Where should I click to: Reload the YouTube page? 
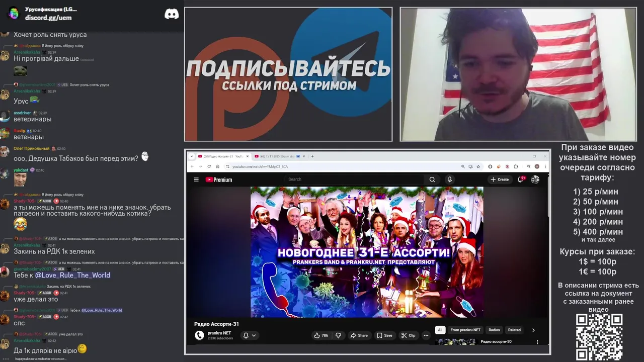pos(209,166)
